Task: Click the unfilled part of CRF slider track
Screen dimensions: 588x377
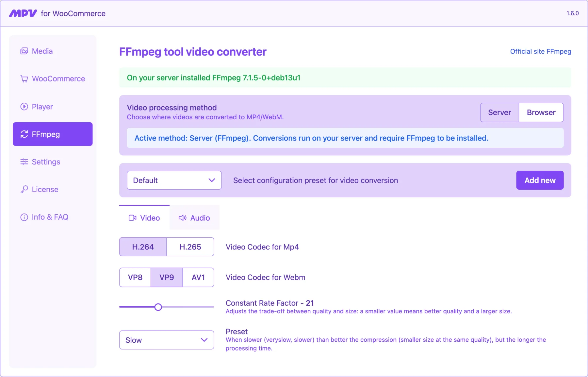Action: pos(188,307)
